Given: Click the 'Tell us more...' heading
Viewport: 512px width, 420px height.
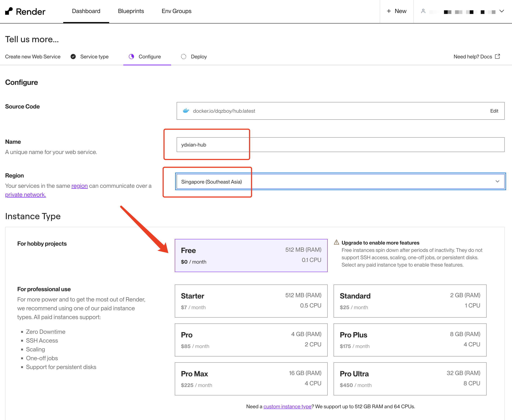Looking at the screenshot, I should point(32,39).
